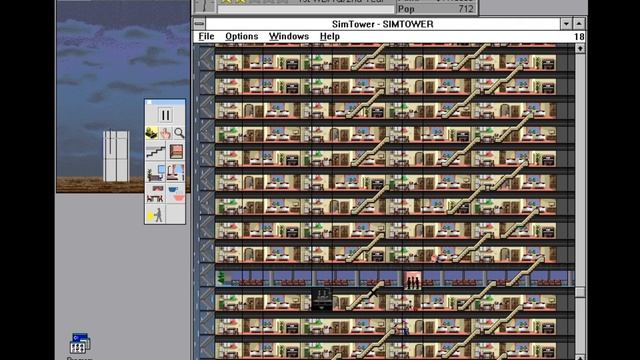Click the floor number 18 indicator
The height and width of the screenshot is (360, 640).
coord(579,37)
